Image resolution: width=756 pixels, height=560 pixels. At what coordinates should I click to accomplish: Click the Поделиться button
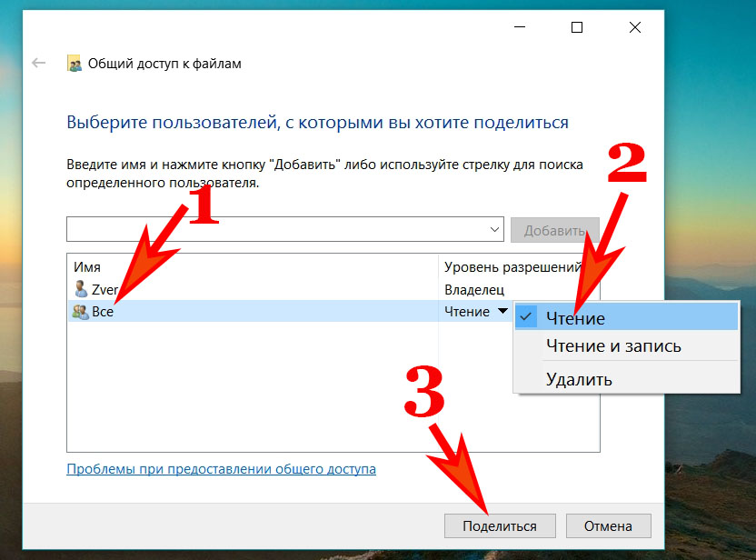[500, 525]
